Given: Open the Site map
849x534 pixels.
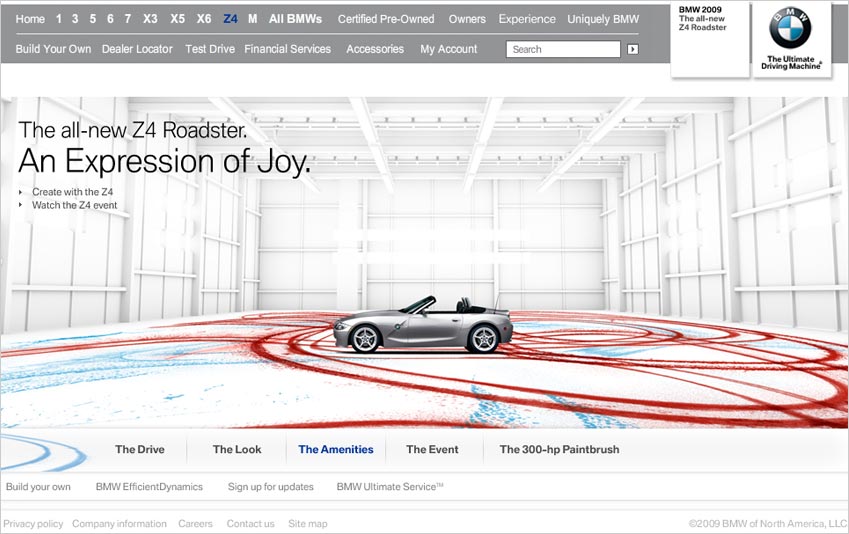Looking at the screenshot, I should tap(308, 524).
